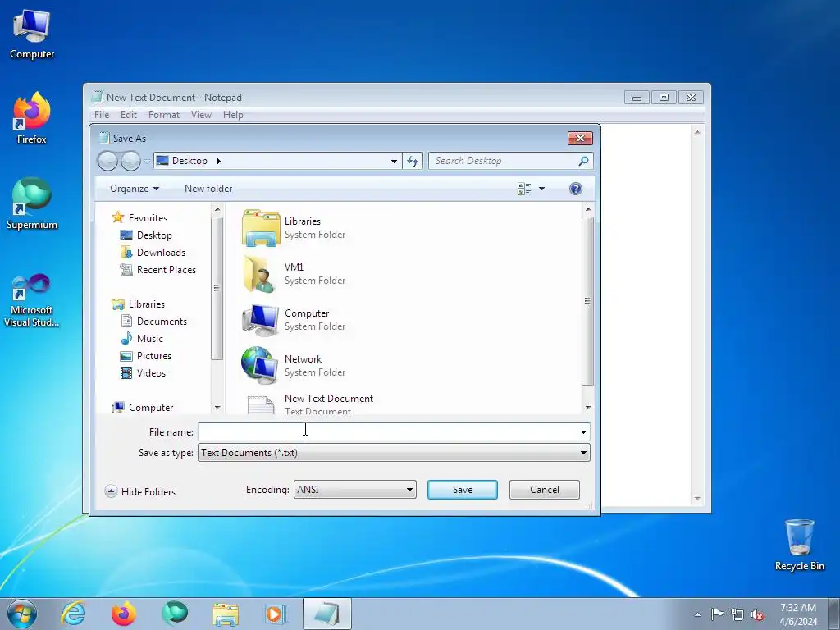Click the refresh button beside address bar
The height and width of the screenshot is (630, 840).
[413, 161]
